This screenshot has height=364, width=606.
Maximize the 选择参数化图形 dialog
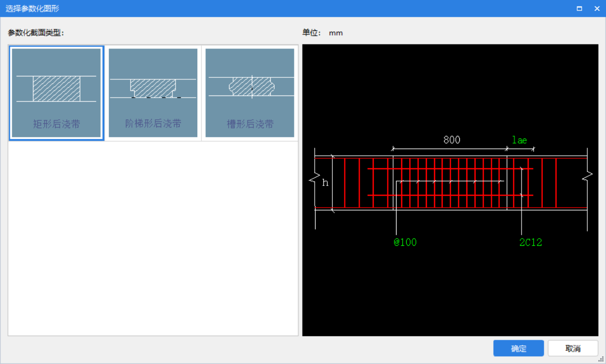click(x=579, y=9)
